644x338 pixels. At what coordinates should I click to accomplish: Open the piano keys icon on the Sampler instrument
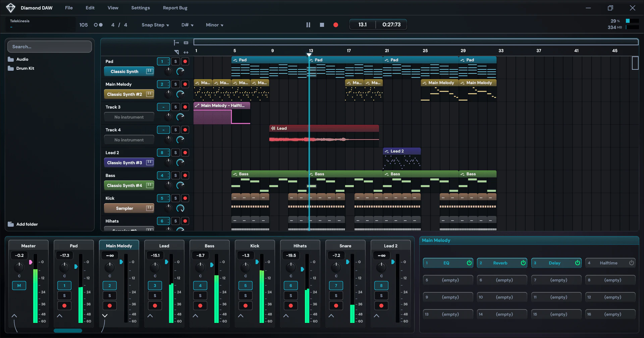[150, 208]
